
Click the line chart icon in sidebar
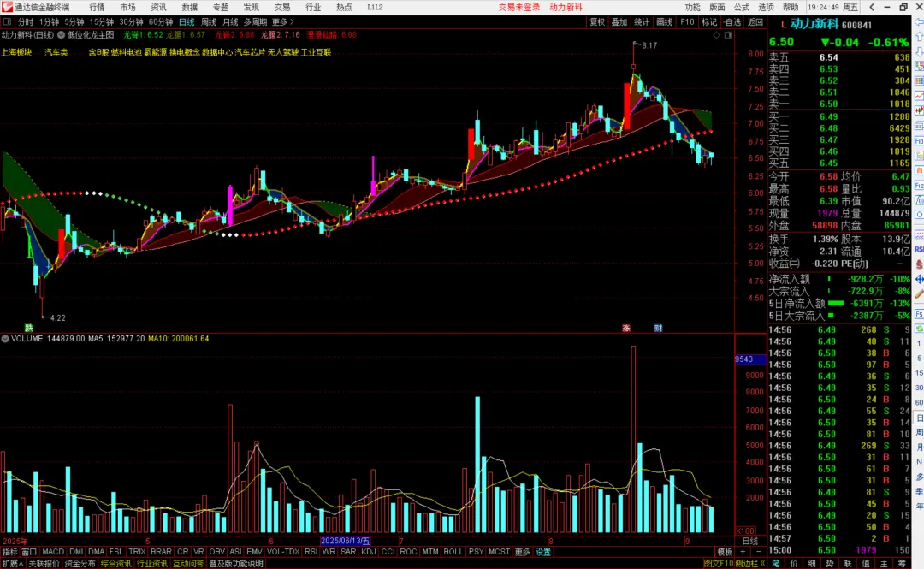point(919,96)
